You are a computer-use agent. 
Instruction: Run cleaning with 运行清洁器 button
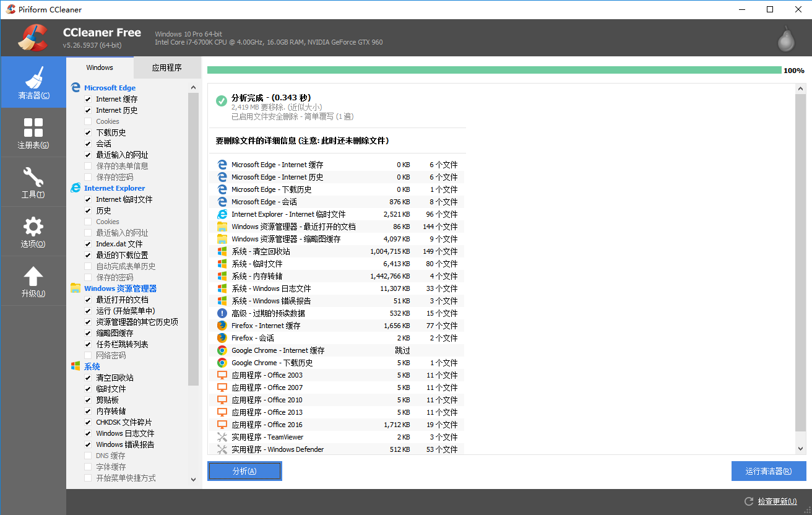point(769,470)
